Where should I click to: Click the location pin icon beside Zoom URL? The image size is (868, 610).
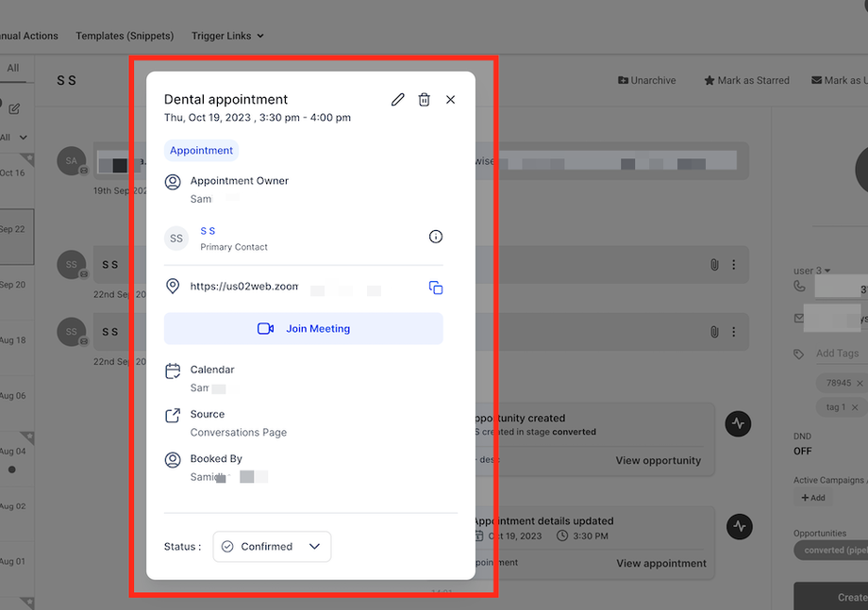[173, 286]
